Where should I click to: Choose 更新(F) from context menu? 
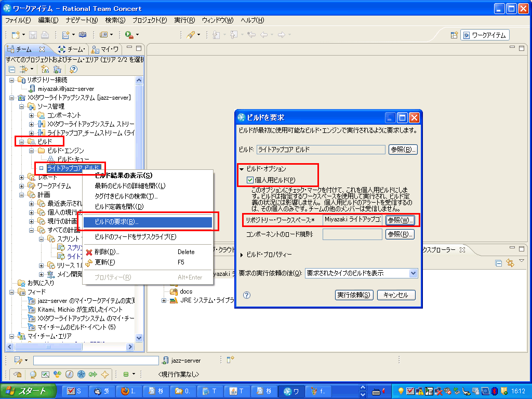[x=105, y=262]
